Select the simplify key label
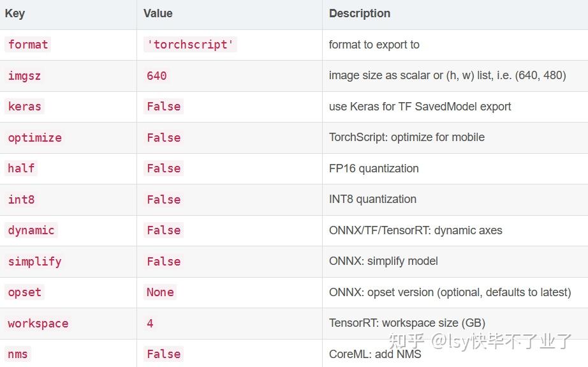Screen dimensions: 588x367 34,262
